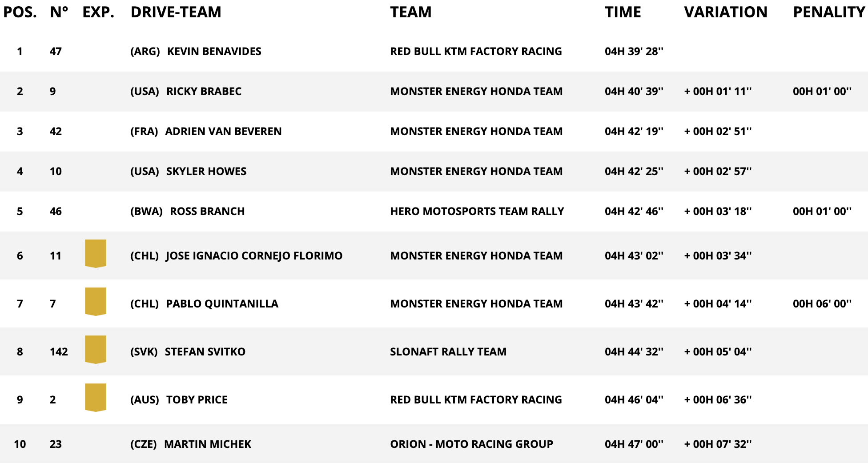Click Ross Branch's name
This screenshot has height=463, width=868.
[x=207, y=212]
